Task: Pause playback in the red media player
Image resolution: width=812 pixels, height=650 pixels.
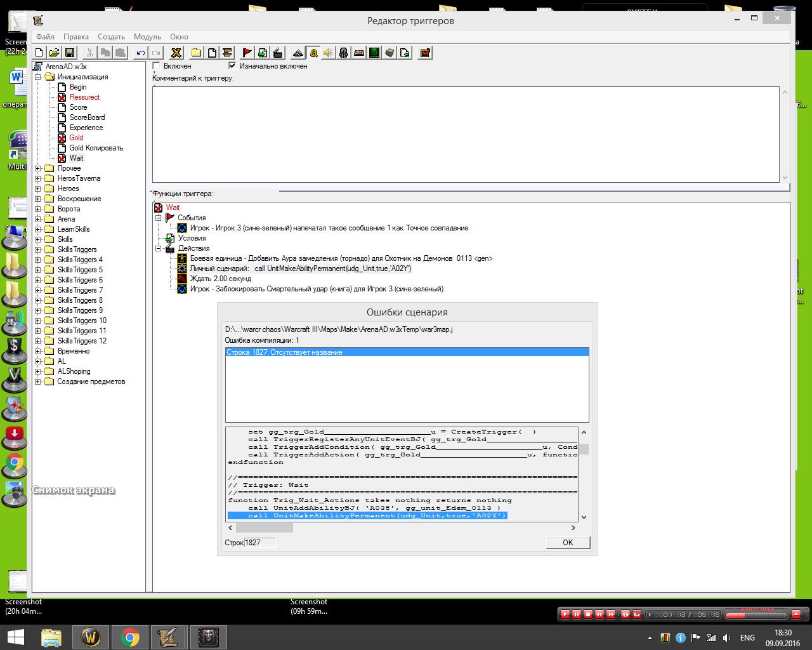Action: pyautogui.click(x=577, y=614)
